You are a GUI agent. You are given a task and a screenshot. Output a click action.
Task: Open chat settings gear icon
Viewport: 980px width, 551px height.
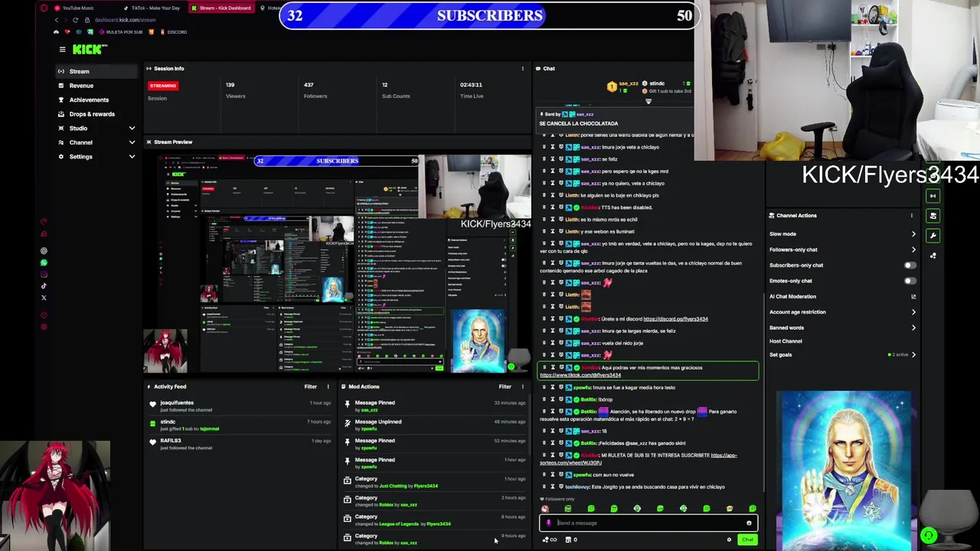[729, 540]
